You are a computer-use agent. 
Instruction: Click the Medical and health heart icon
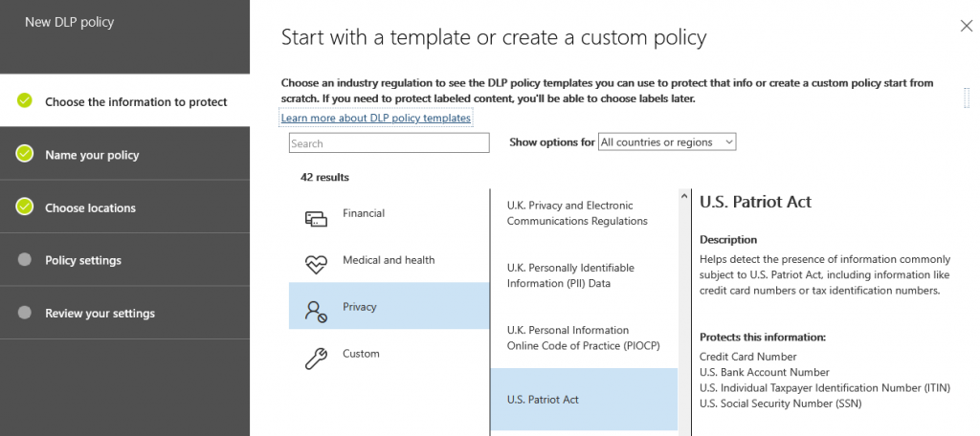[x=316, y=265]
